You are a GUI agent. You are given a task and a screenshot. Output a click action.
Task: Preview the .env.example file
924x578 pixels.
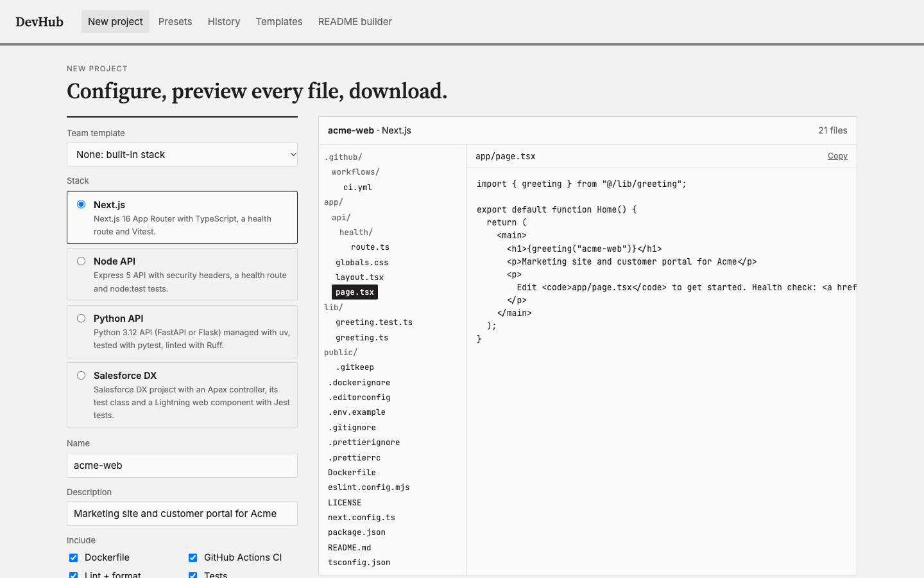[x=357, y=412]
